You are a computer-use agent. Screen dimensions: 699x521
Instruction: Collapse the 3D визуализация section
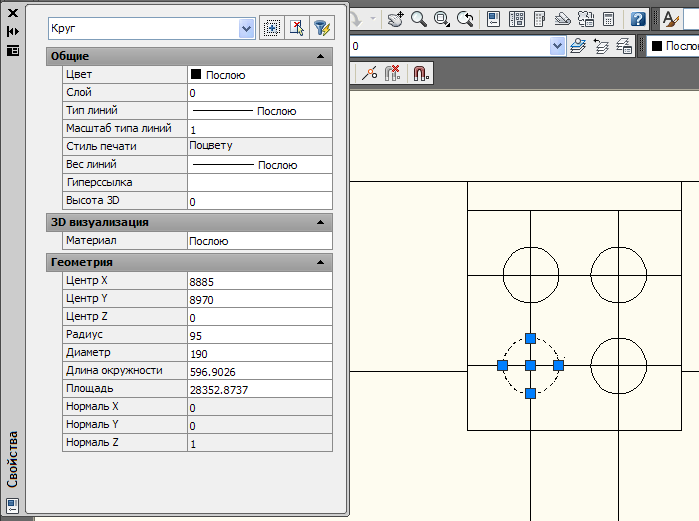pos(320,222)
